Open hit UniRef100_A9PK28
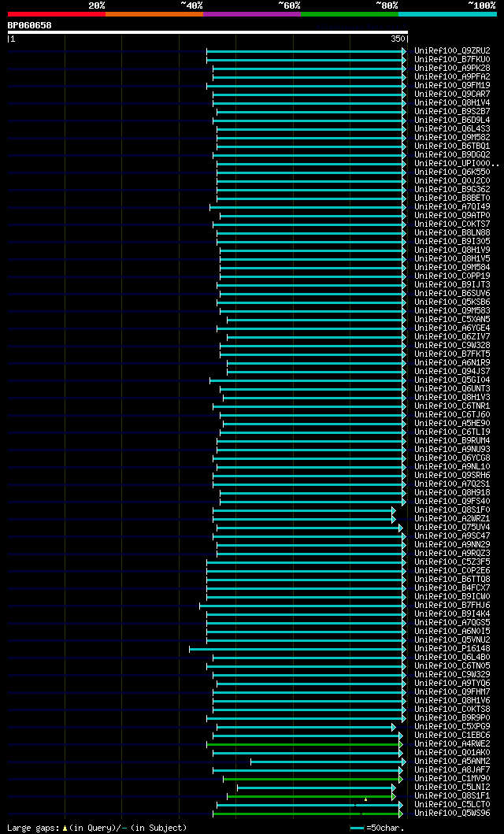 [453, 68]
